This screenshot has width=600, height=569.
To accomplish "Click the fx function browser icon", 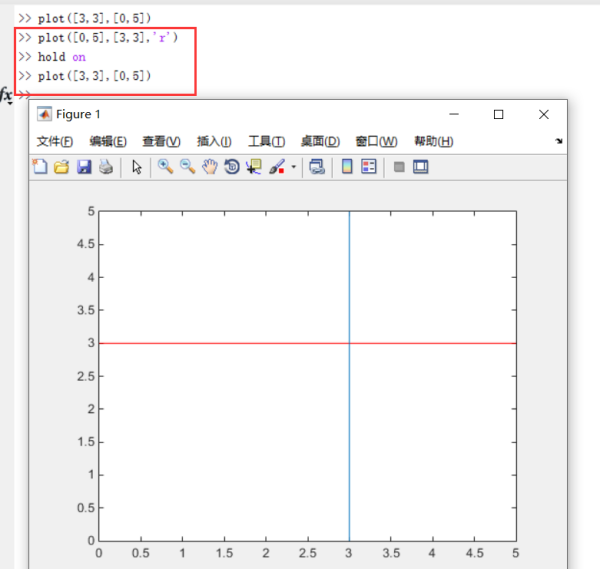I will tap(6, 95).
